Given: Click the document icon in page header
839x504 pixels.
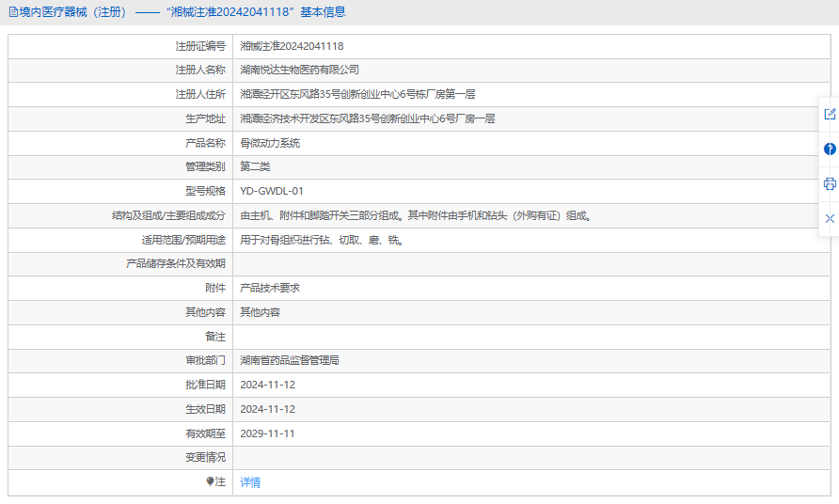Looking at the screenshot, I should (13, 12).
